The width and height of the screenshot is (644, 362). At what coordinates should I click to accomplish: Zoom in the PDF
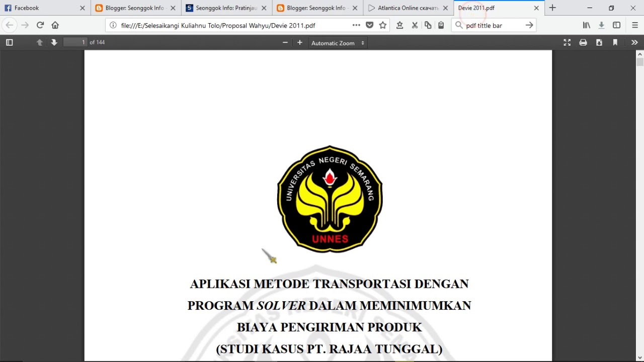pos(300,43)
